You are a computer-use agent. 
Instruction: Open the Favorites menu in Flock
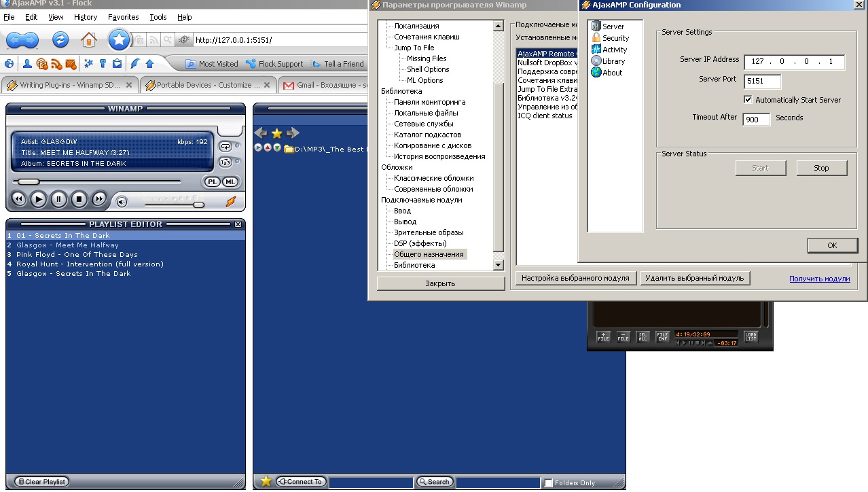[124, 17]
